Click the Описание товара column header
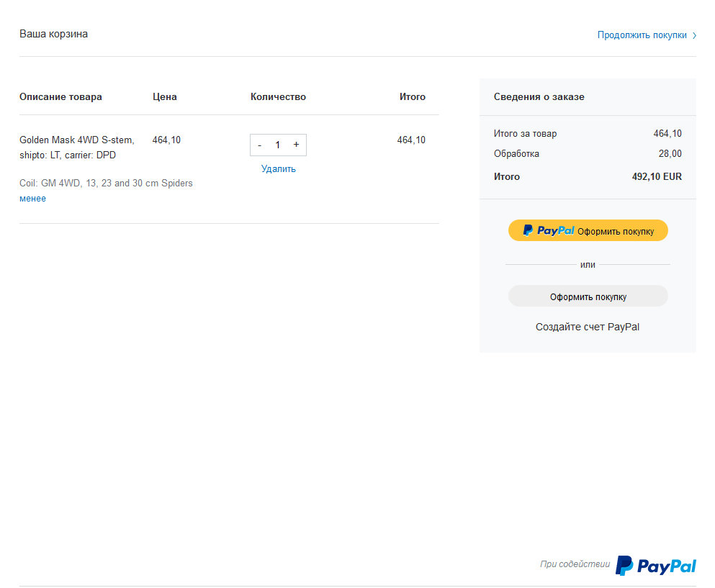This screenshot has width=715, height=588. (x=60, y=97)
